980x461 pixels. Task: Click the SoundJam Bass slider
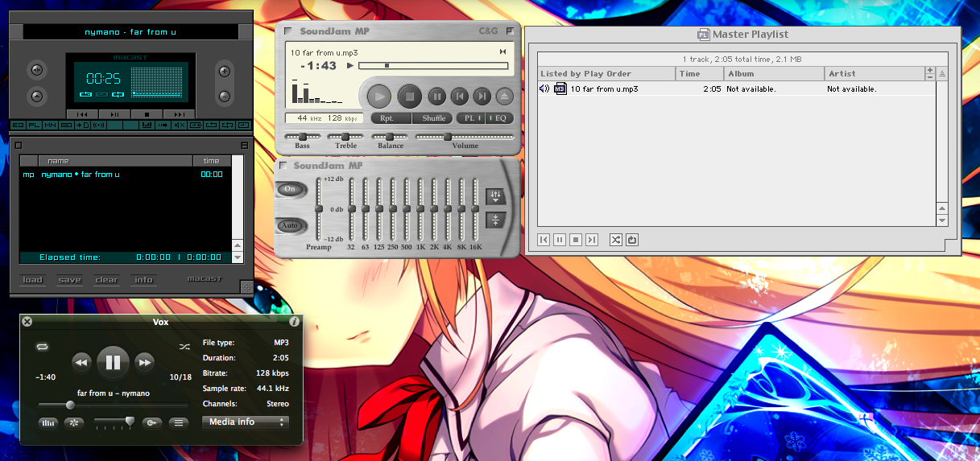point(302,137)
